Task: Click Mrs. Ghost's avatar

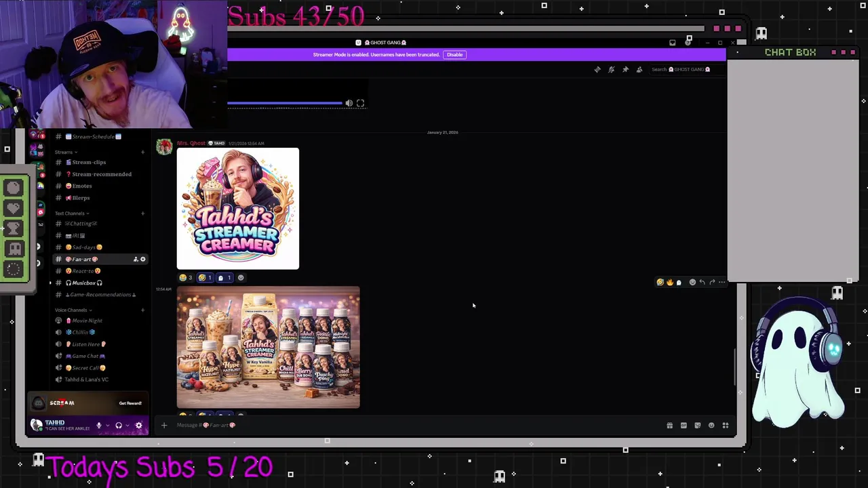Action: pyautogui.click(x=164, y=147)
